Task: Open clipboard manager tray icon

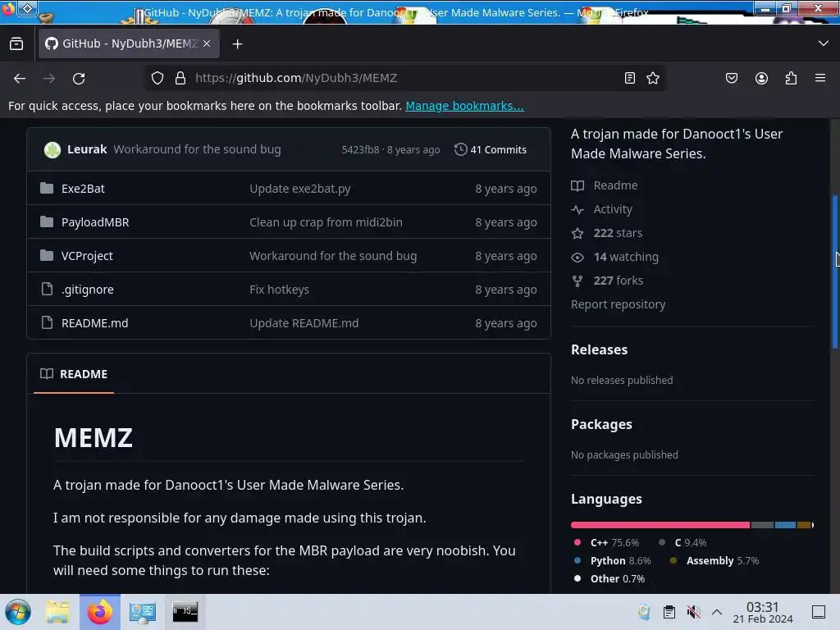Action: 669,612
